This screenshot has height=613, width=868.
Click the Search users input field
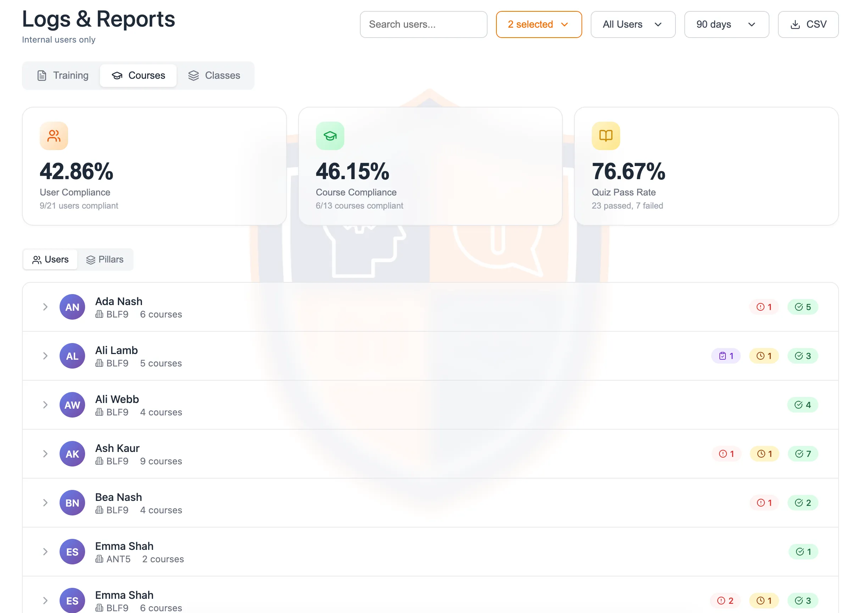pyautogui.click(x=423, y=24)
